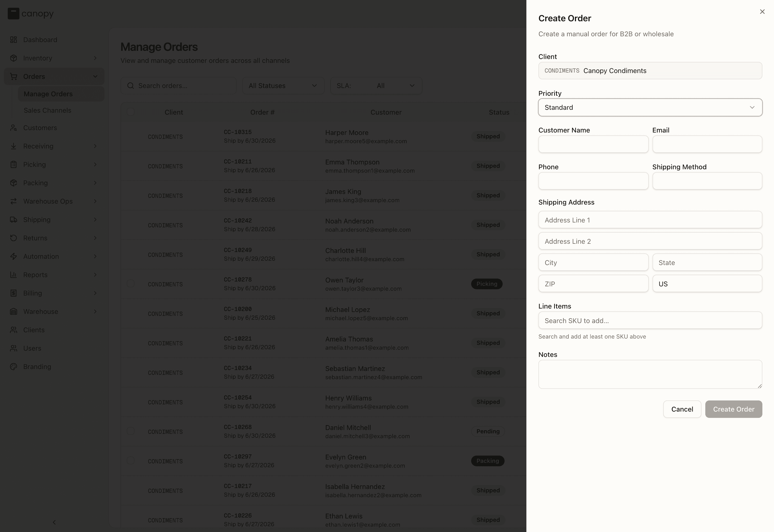The height and width of the screenshot is (532, 774).
Task: Expand the Returns menu chevron
Action: (95, 238)
